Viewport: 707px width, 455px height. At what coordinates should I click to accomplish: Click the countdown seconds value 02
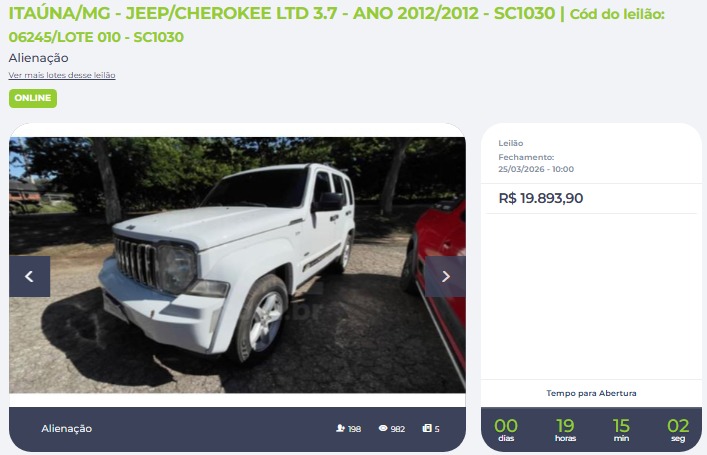(678, 425)
